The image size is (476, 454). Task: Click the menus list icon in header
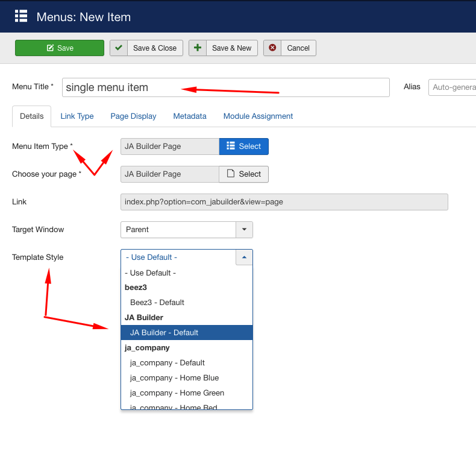21,16
